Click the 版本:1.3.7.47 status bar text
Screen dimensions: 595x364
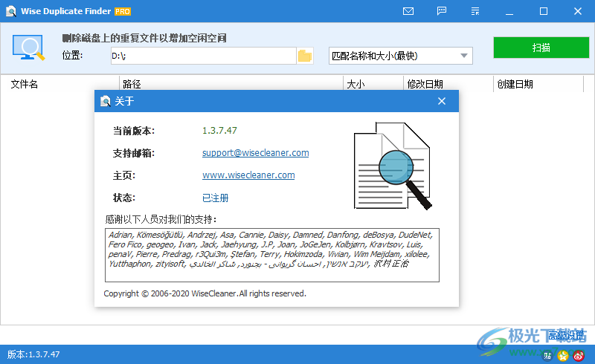click(33, 354)
